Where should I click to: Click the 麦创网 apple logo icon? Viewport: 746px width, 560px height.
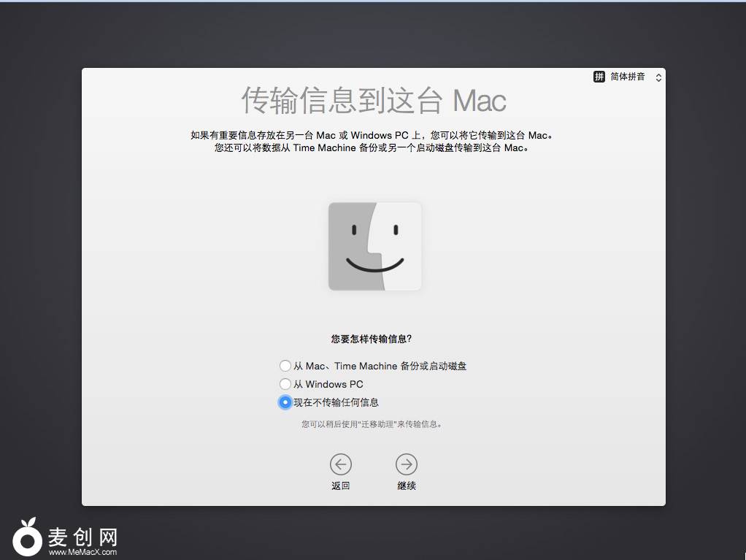[28, 539]
